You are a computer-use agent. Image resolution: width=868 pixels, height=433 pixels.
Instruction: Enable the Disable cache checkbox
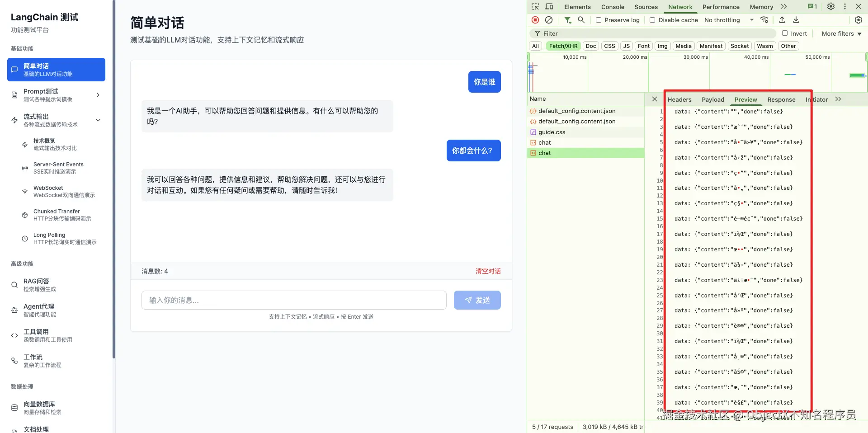click(x=652, y=20)
